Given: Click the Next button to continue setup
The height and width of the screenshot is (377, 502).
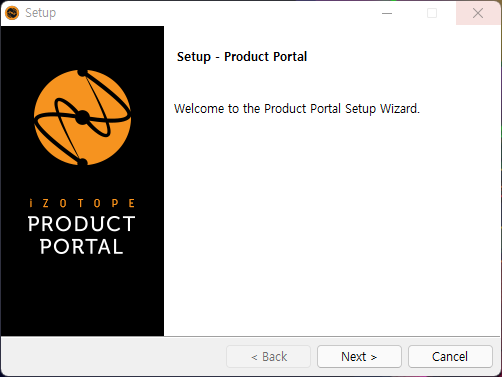Looking at the screenshot, I should tap(359, 357).
